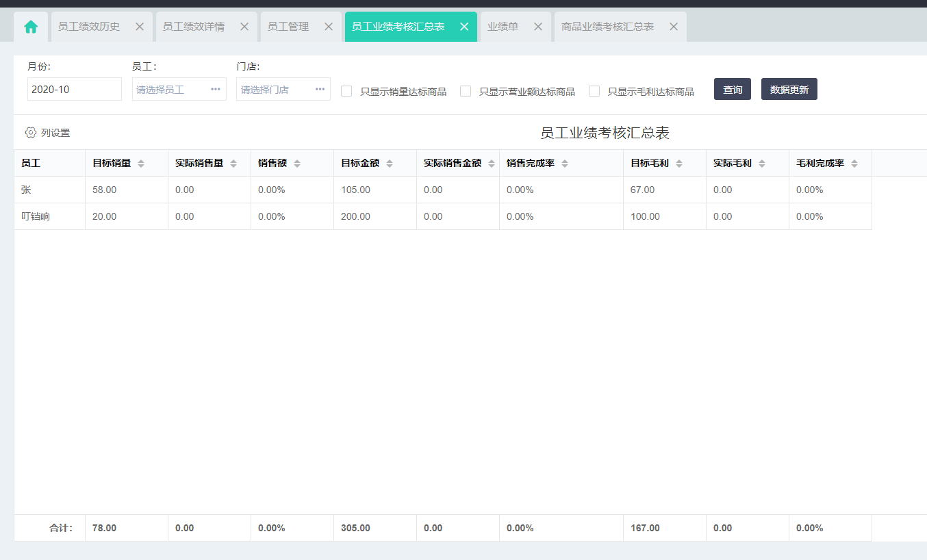The width and height of the screenshot is (927, 560).
Task: Click 200.00 target amount cell
Action: [355, 216]
